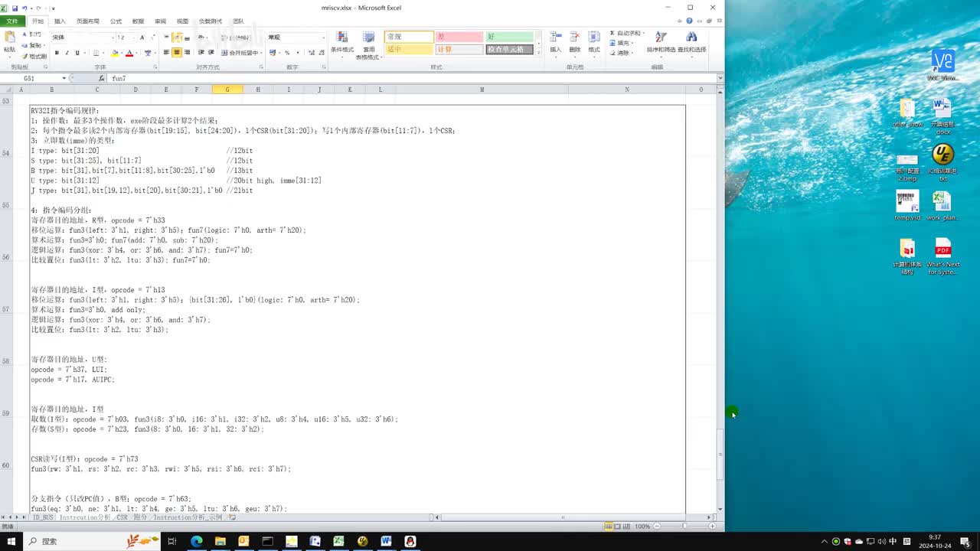Viewport: 980px width, 551px height.
Task: Click AutoSum (自动求和)
Action: 626,34
